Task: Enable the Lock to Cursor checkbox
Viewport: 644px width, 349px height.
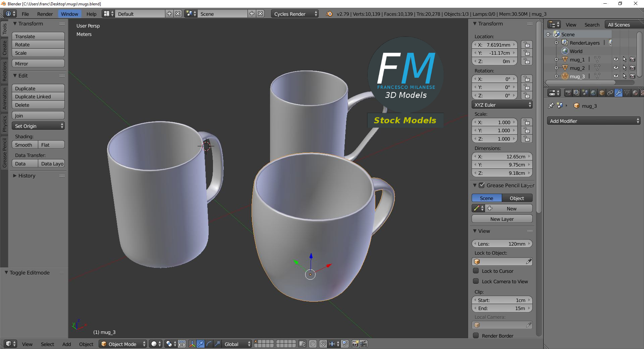Action: coord(476,271)
